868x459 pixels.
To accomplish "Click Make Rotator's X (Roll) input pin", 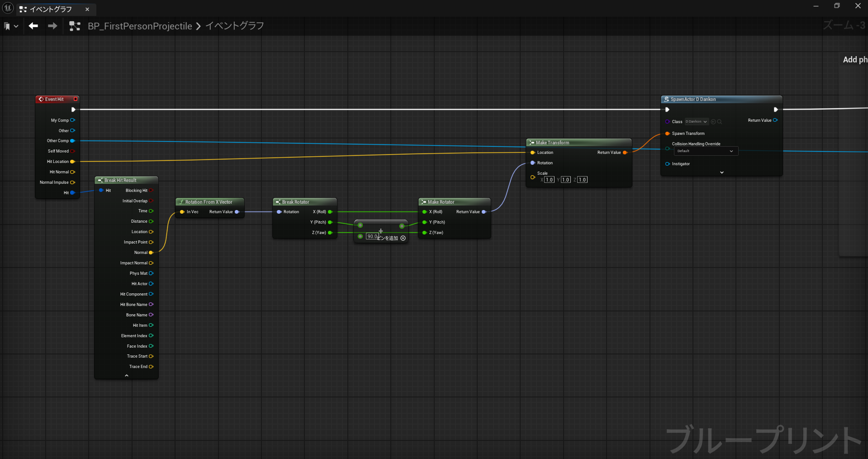I will [424, 212].
